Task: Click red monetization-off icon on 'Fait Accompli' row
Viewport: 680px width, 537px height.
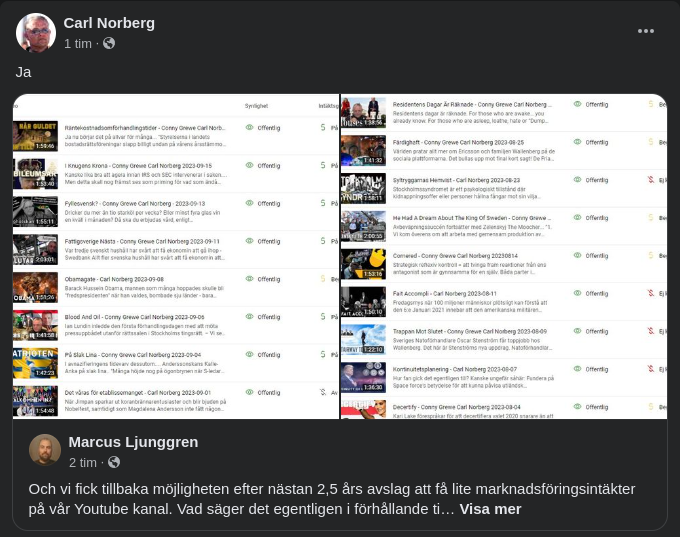Action: click(x=651, y=293)
